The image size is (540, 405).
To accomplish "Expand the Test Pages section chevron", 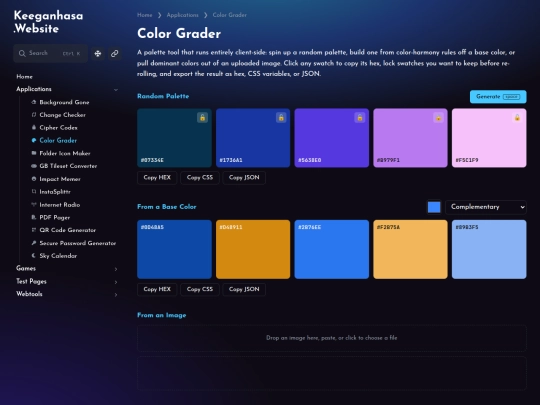I will pyautogui.click(x=116, y=282).
